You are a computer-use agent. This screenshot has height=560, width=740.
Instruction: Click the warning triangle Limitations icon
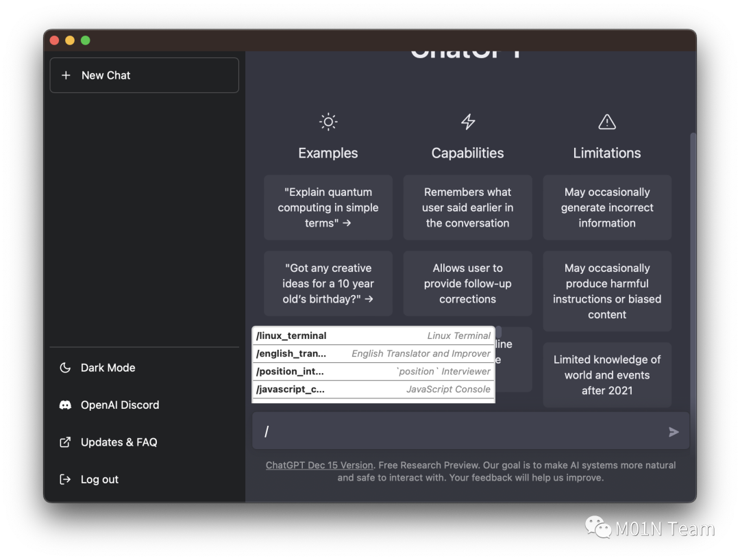[607, 122]
